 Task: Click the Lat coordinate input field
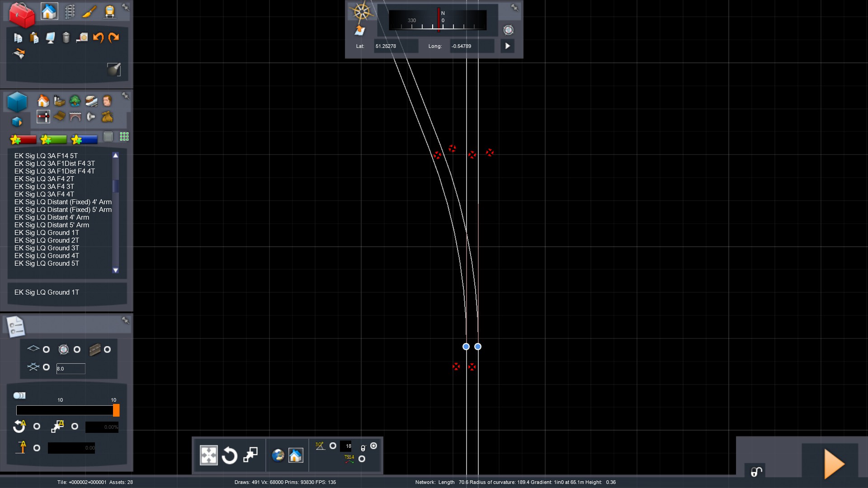[x=395, y=46]
